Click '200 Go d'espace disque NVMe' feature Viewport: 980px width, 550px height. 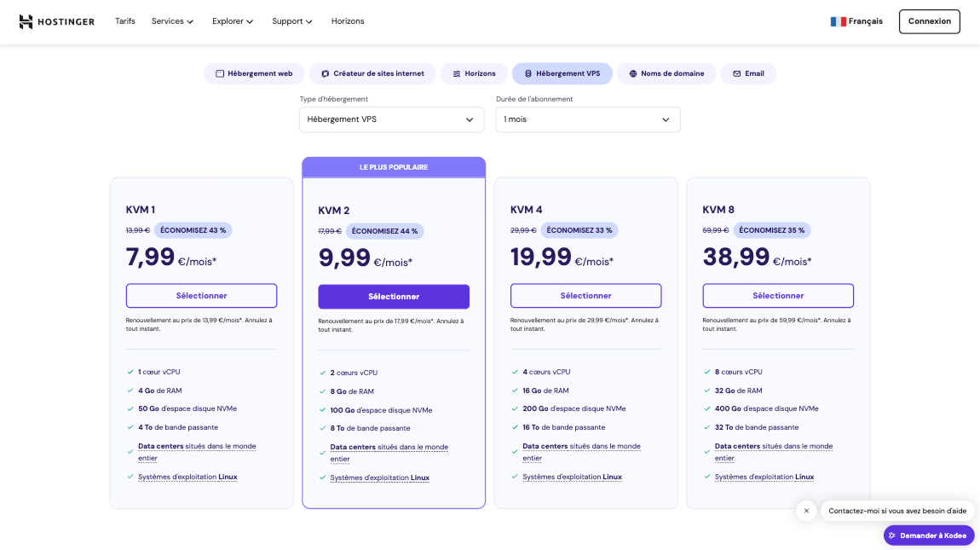[x=574, y=408]
